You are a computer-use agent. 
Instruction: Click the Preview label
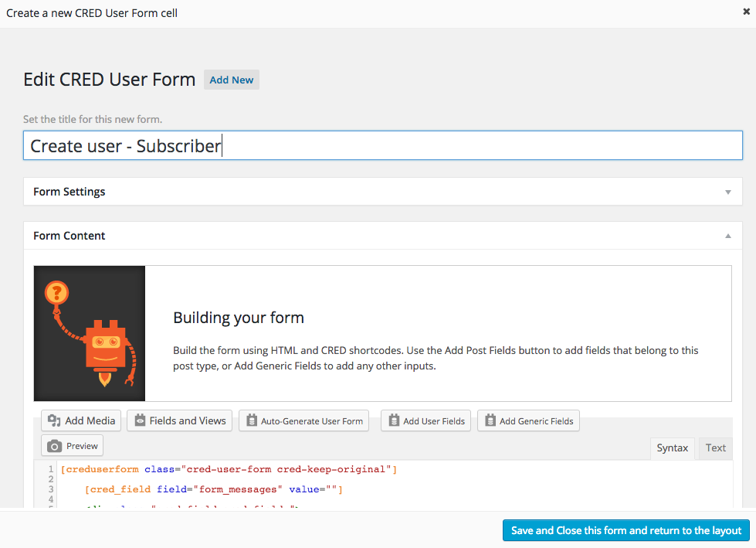click(x=82, y=446)
